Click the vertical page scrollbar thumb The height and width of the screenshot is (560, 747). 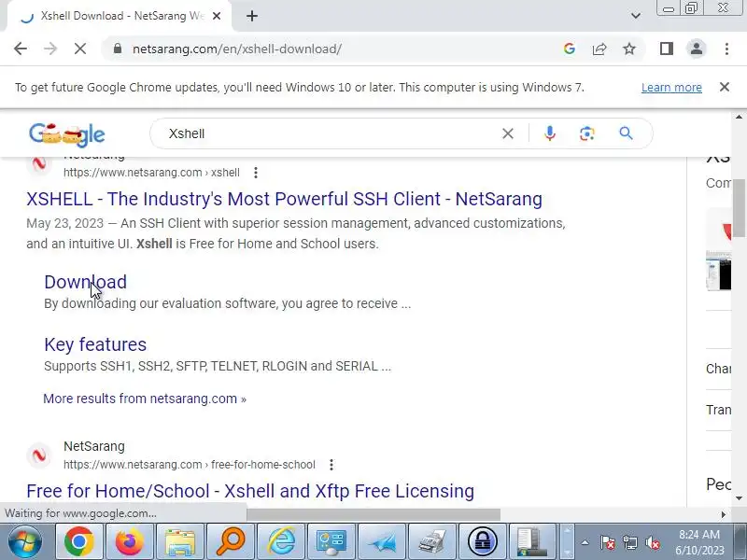739,207
